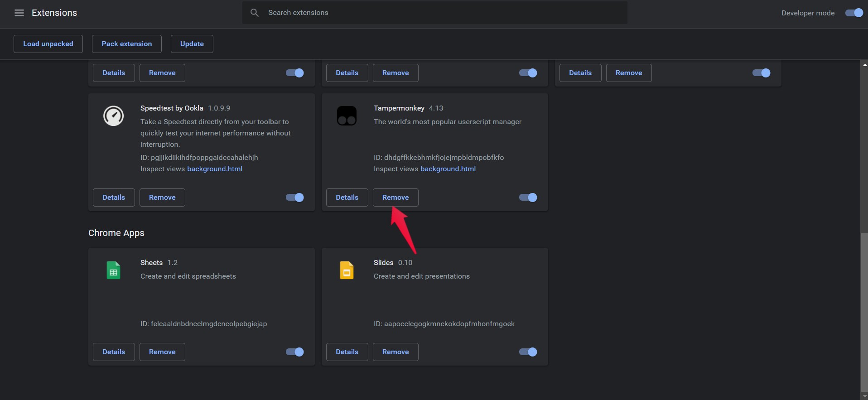Disable the Slides app toggle
The height and width of the screenshot is (400, 868).
click(528, 352)
